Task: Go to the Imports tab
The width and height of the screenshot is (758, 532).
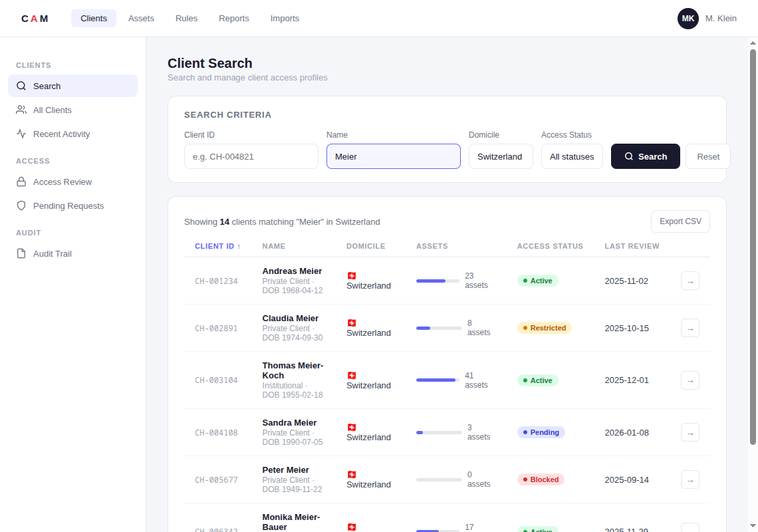Action: point(285,19)
